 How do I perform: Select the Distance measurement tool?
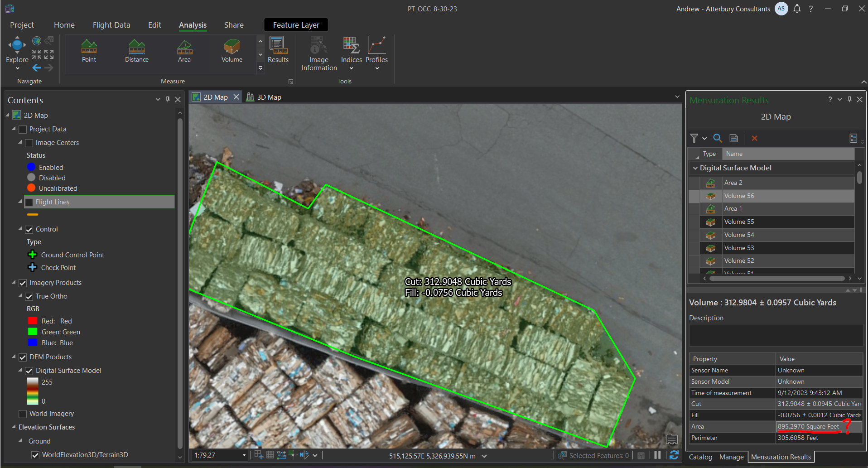pos(136,51)
